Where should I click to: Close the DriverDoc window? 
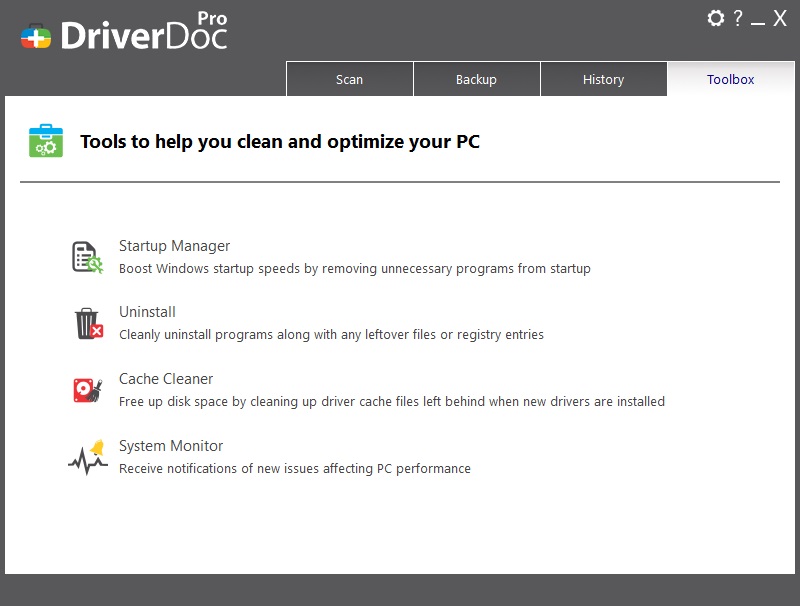click(x=780, y=18)
